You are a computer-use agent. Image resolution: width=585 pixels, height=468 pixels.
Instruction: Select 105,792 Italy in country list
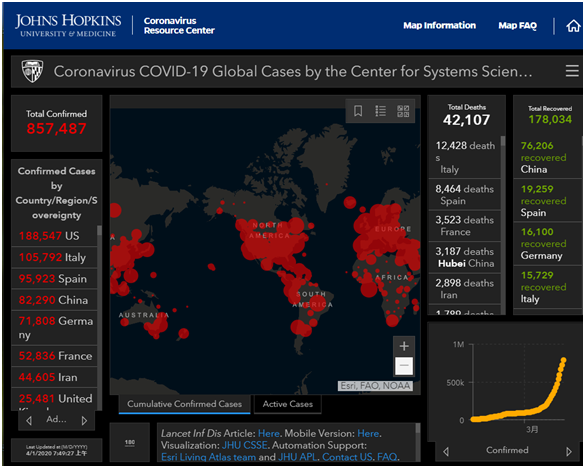tap(54, 257)
